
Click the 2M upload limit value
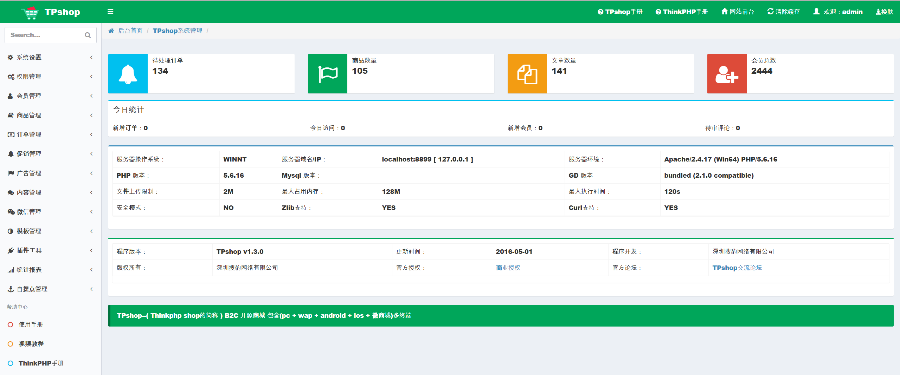pyautogui.click(x=228, y=191)
